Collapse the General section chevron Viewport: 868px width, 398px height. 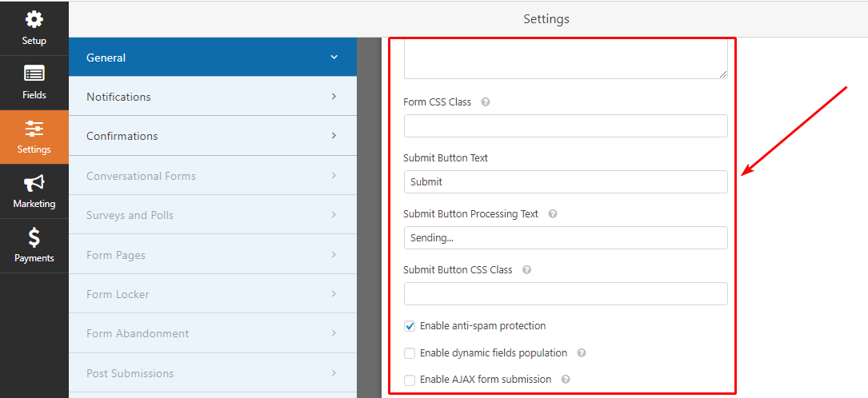(334, 58)
